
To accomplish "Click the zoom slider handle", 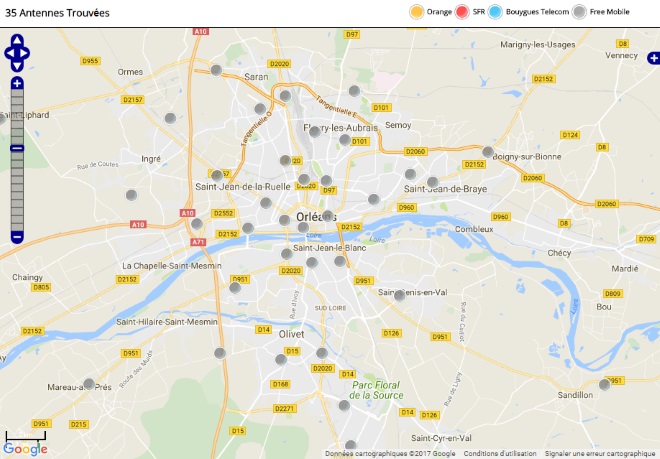I will click(17, 148).
